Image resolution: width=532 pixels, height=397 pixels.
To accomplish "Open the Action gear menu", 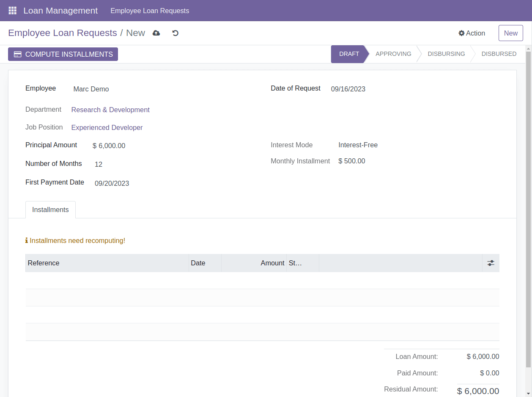I will (472, 33).
